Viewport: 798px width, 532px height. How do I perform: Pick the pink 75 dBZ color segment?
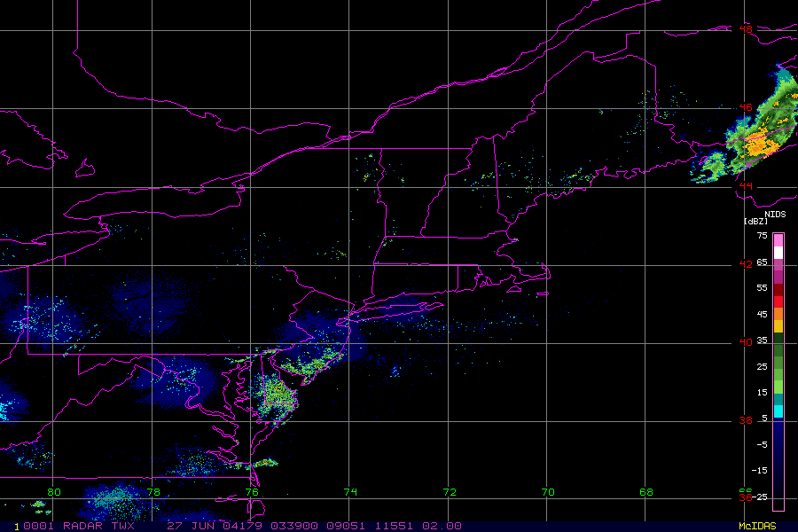(x=778, y=240)
